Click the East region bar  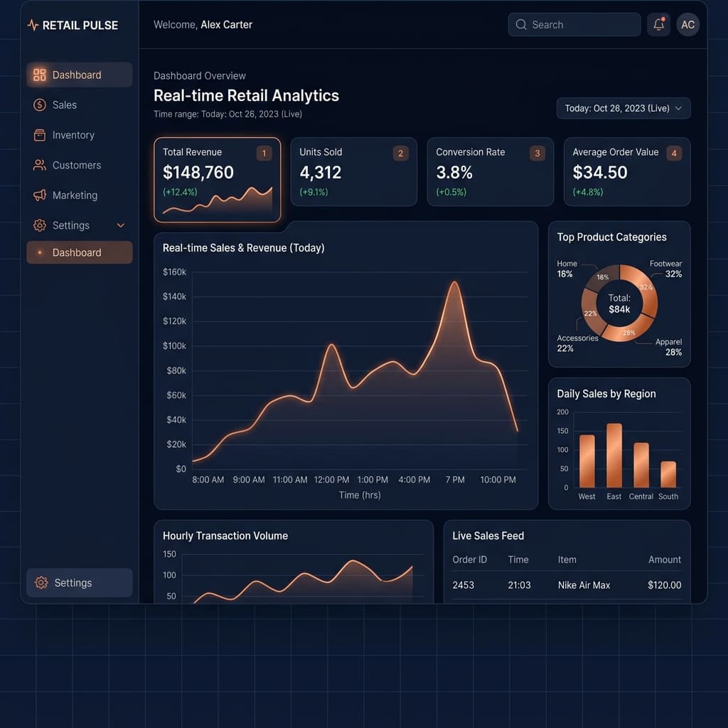(x=614, y=456)
